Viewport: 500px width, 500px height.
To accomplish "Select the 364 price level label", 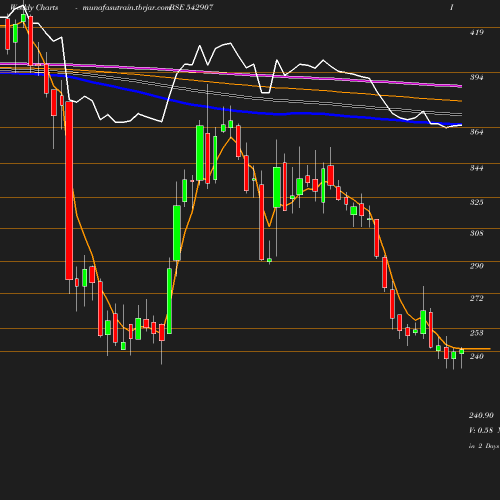I will [477, 132].
